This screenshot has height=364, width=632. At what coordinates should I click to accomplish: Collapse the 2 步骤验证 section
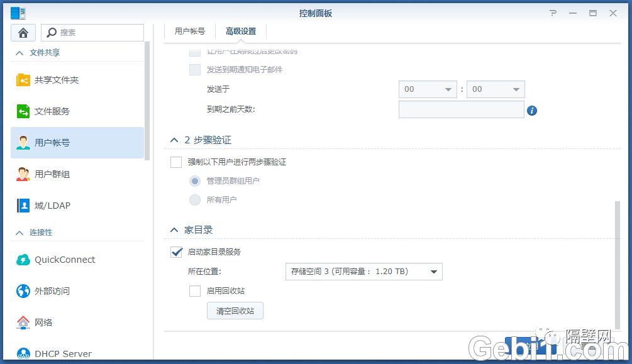coord(174,140)
